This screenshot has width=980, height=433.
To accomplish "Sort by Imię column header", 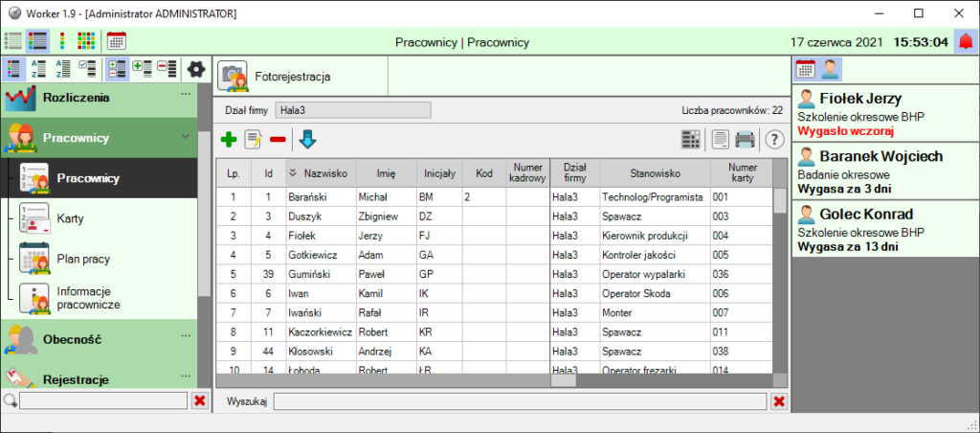I will click(x=387, y=173).
